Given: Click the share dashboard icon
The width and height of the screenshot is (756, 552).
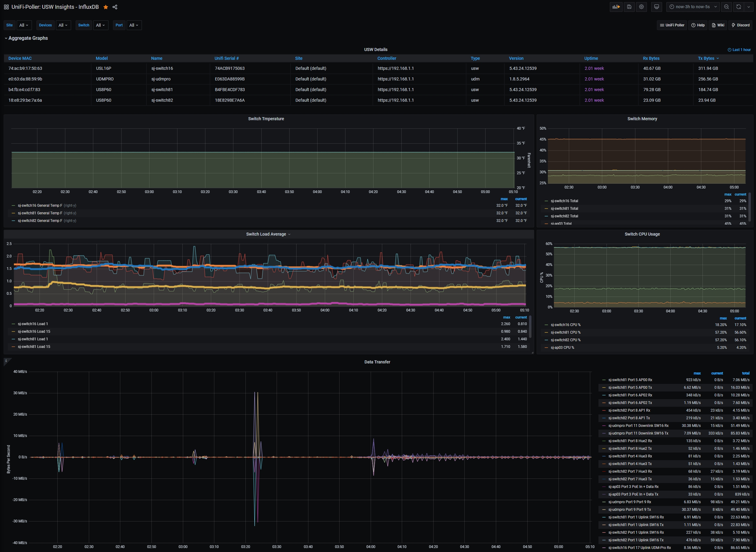Looking at the screenshot, I should 115,7.
